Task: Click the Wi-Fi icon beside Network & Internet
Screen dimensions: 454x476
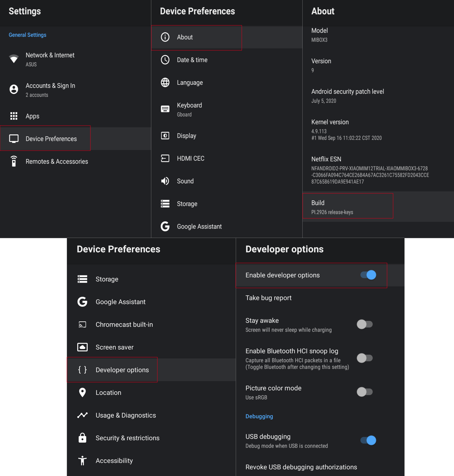Action: (14, 59)
